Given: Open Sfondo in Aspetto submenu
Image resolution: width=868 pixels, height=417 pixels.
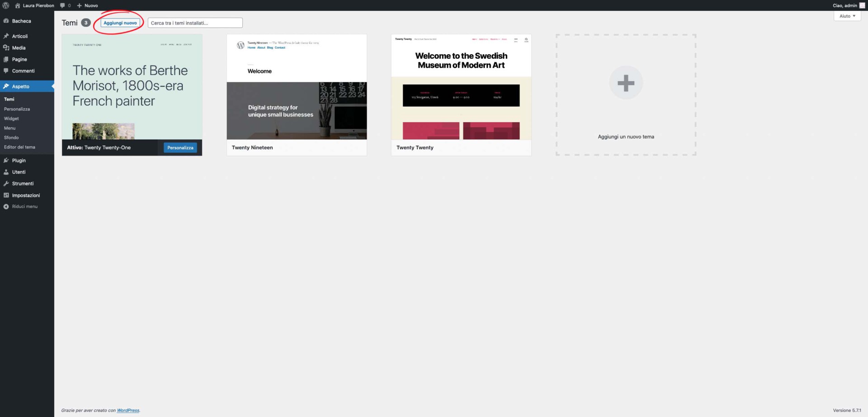Looking at the screenshot, I should [x=11, y=137].
